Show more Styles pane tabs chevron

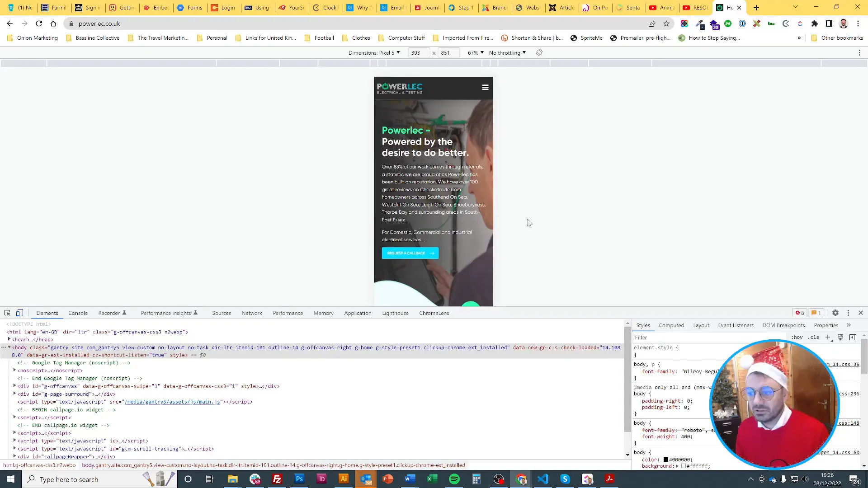point(849,325)
